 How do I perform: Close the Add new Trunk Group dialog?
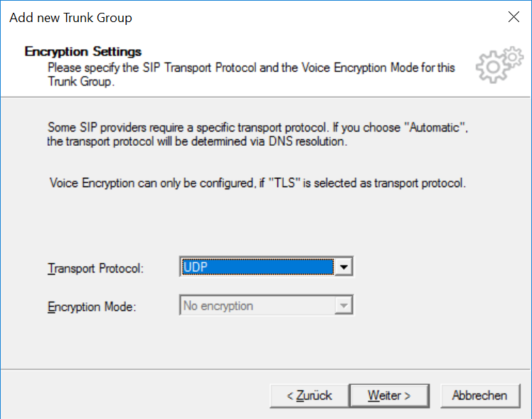(514, 16)
